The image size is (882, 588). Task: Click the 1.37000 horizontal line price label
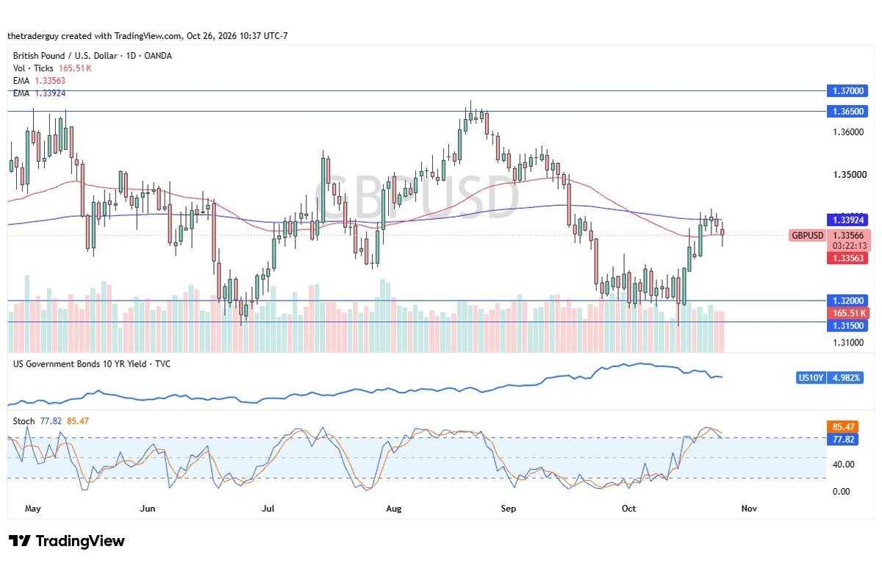click(x=849, y=91)
